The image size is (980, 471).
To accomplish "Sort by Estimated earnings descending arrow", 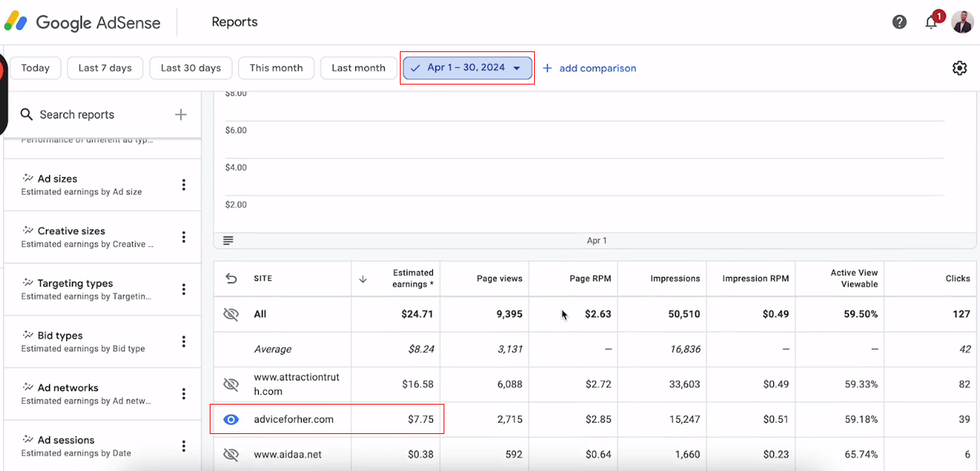I will 363,279.
